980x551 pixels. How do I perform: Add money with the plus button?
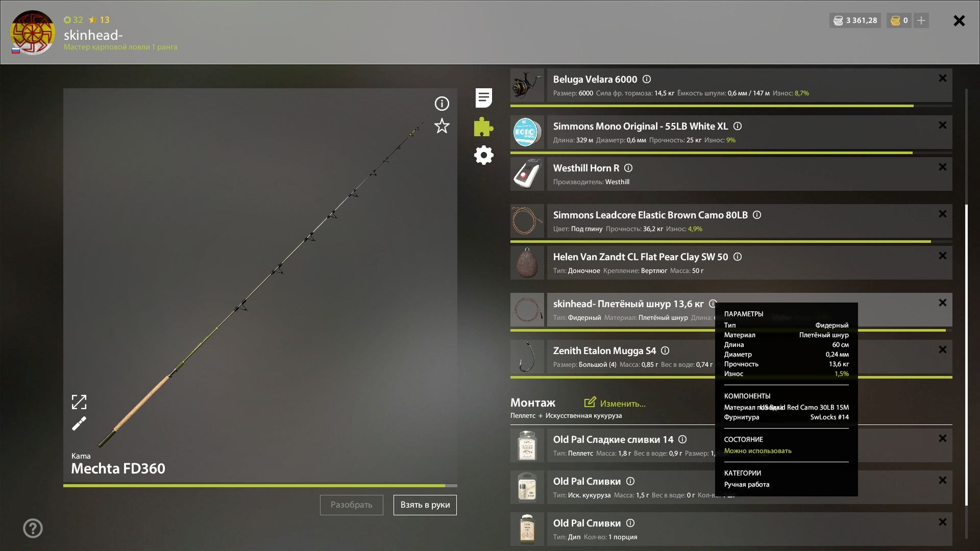pos(921,20)
